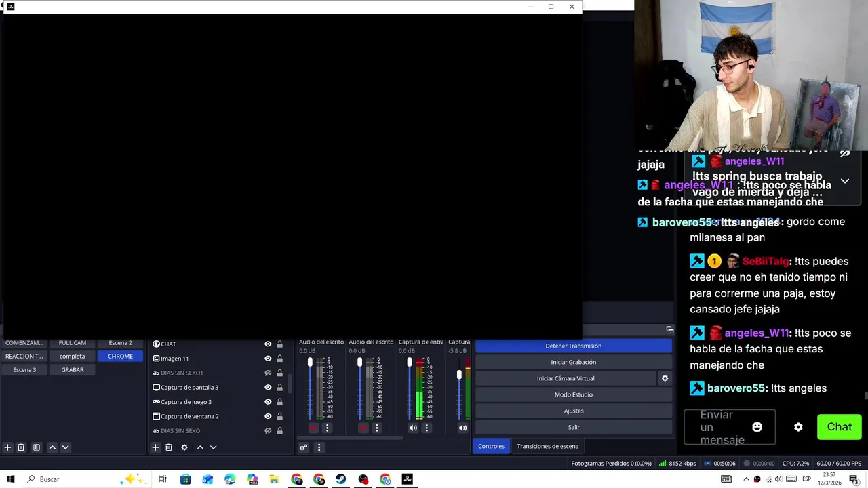Hide Captura de ventana 2 source
The image size is (868, 488).
coord(268,416)
